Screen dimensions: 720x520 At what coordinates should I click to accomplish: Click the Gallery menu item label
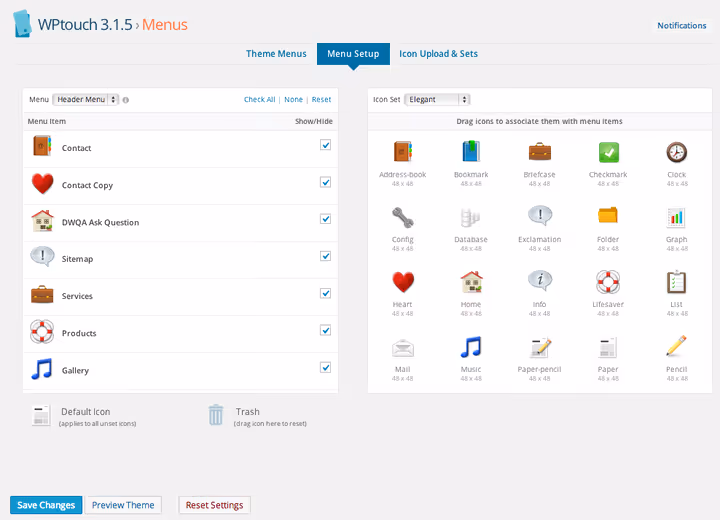tap(75, 371)
